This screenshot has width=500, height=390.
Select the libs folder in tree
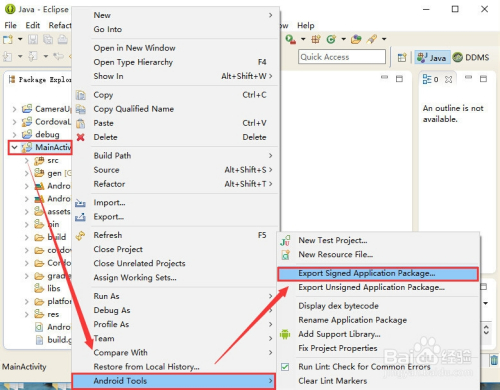click(x=47, y=288)
